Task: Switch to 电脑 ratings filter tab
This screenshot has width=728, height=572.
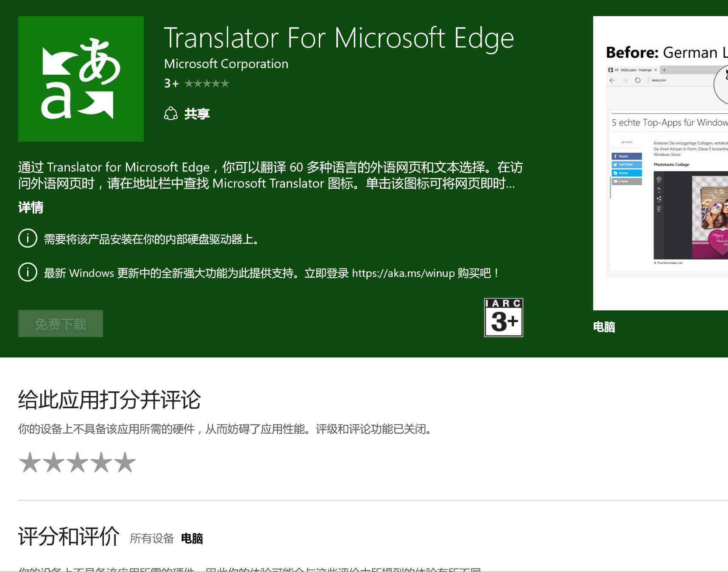Action: (x=192, y=539)
